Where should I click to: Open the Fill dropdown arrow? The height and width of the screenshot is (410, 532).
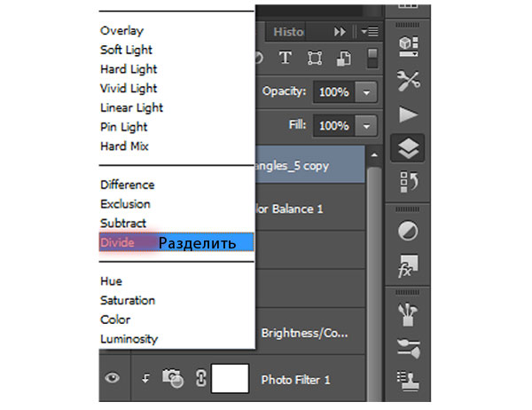coord(368,126)
